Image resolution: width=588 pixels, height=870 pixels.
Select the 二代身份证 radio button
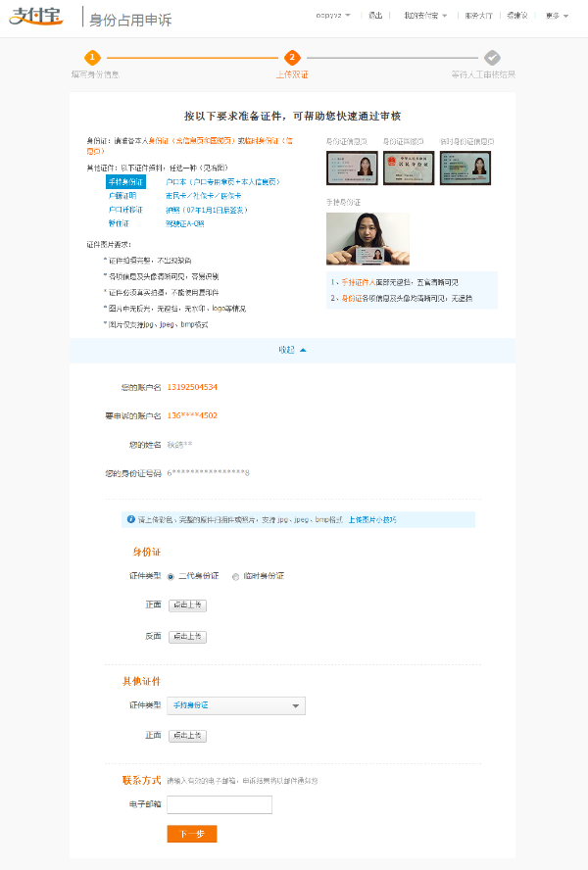171,576
